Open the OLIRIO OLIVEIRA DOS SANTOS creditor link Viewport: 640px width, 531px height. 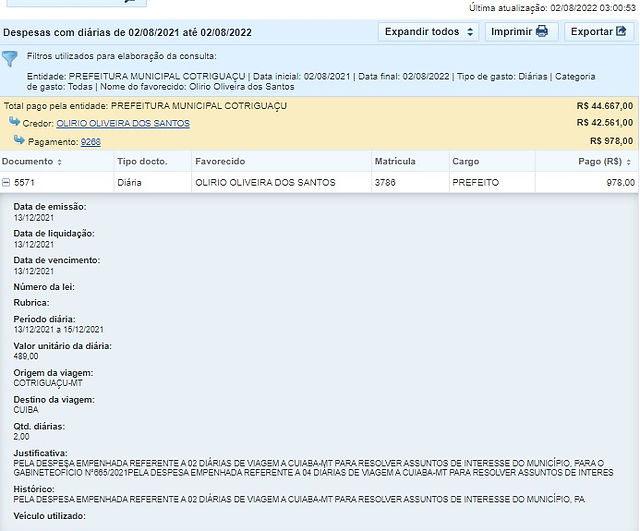[x=123, y=123]
